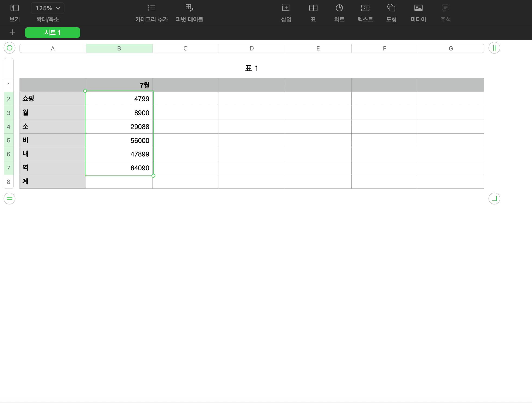Click the add-column handle at right

pos(494,48)
